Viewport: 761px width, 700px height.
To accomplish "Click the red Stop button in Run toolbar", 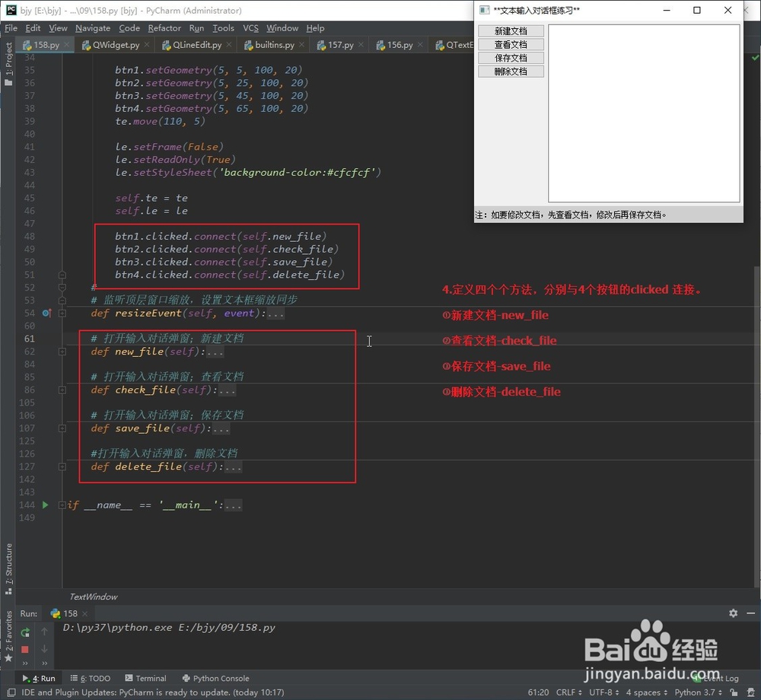I will click(25, 649).
